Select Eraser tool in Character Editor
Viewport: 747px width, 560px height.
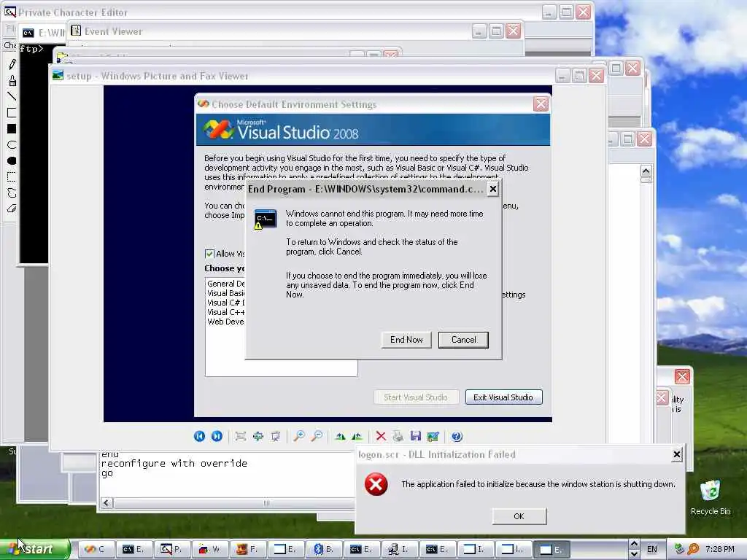(x=12, y=209)
